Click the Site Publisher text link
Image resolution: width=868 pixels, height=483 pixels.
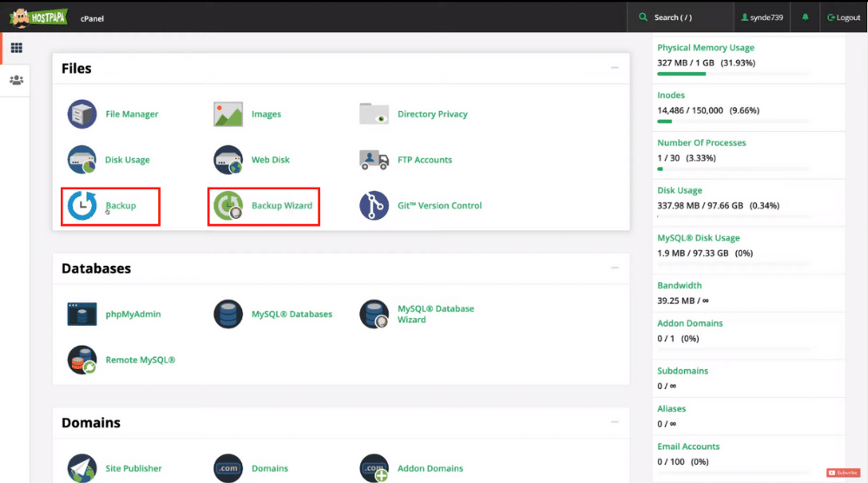point(134,468)
